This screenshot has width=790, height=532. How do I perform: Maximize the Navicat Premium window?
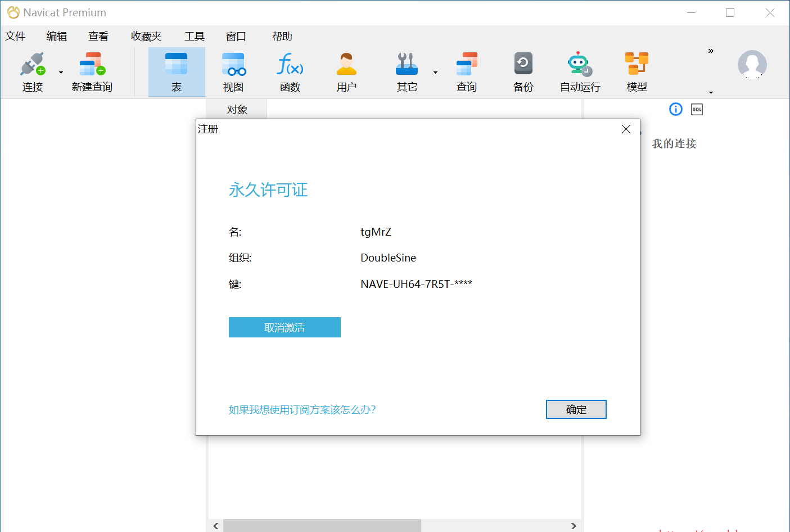tap(730, 12)
